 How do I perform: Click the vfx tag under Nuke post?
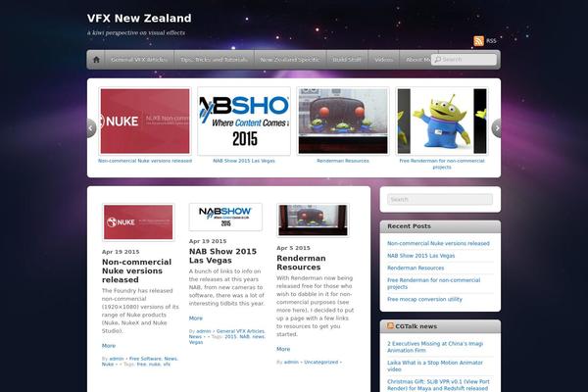tap(167, 365)
